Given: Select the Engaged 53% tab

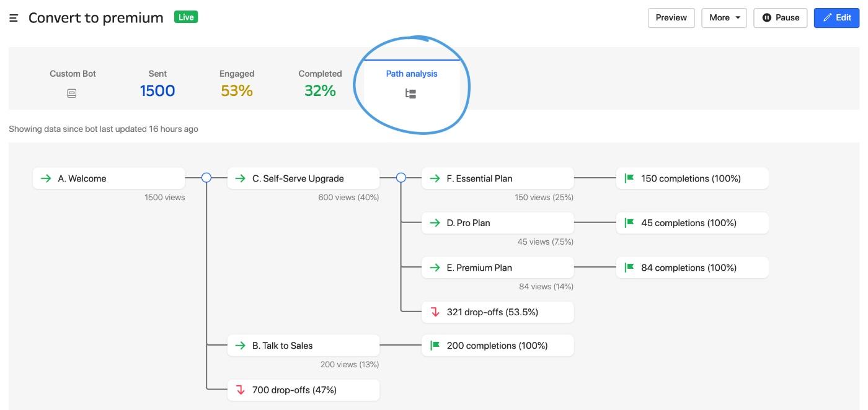Looking at the screenshot, I should [x=237, y=84].
